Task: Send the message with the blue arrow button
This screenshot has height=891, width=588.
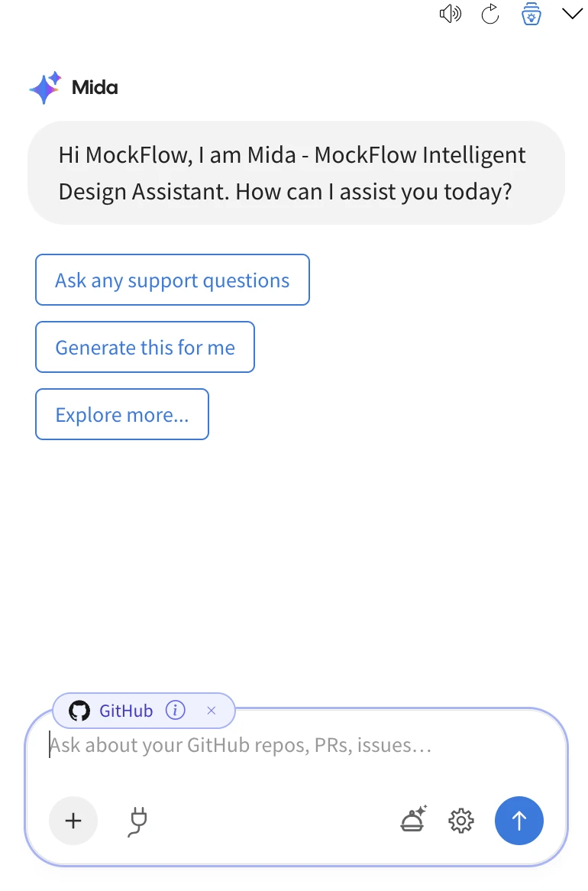Action: pos(519,821)
